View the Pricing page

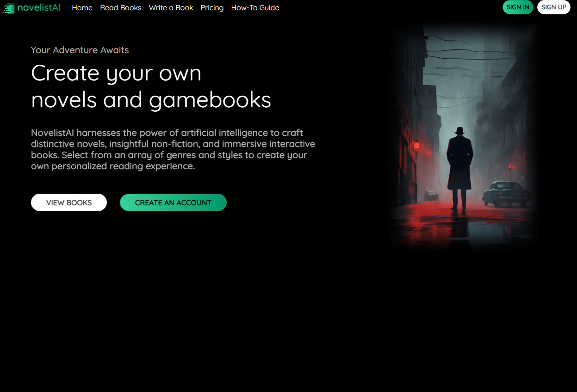click(212, 7)
